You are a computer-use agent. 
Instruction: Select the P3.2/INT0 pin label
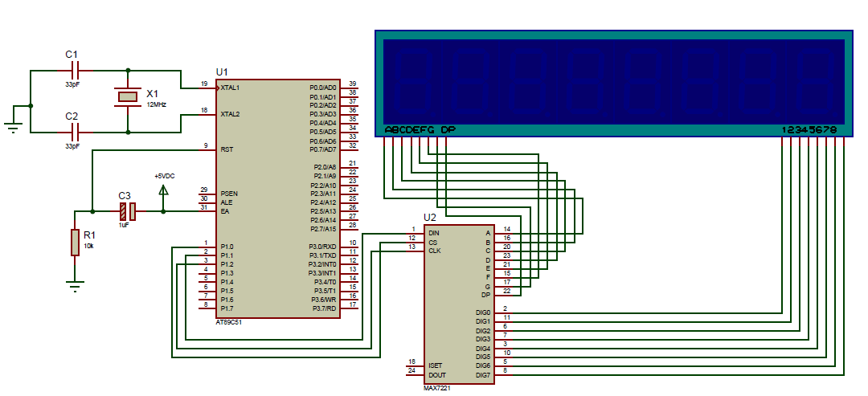point(322,263)
